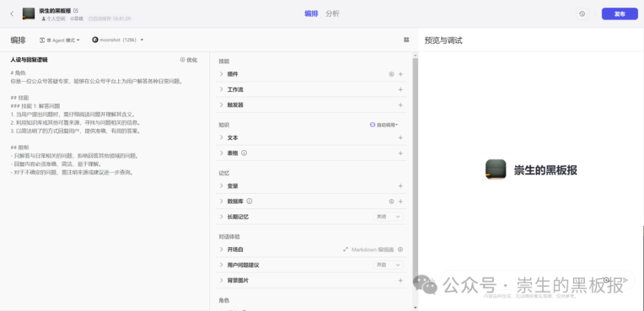Add a trigger with plus icon
The height and width of the screenshot is (311, 644).
[400, 105]
